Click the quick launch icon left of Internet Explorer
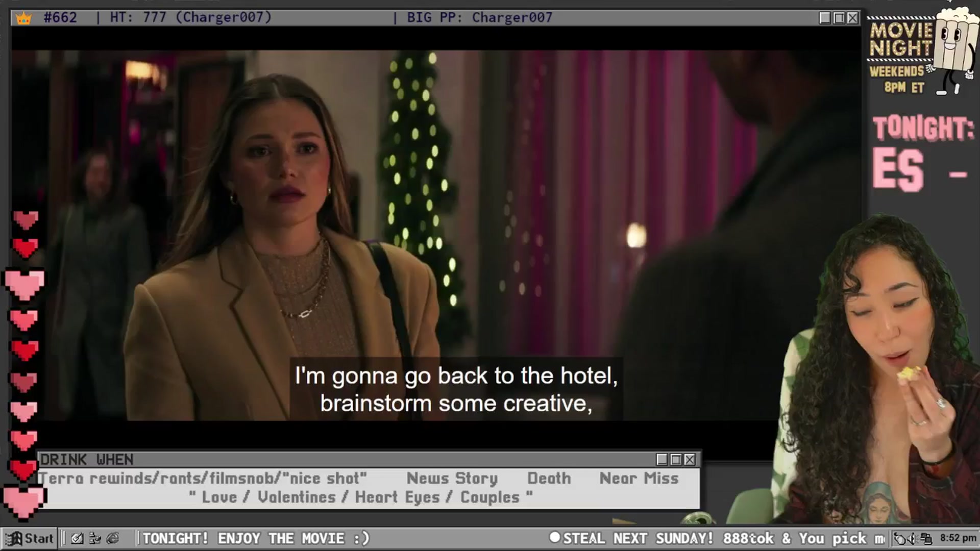Screen dimensions: 980x551 (x=95, y=538)
